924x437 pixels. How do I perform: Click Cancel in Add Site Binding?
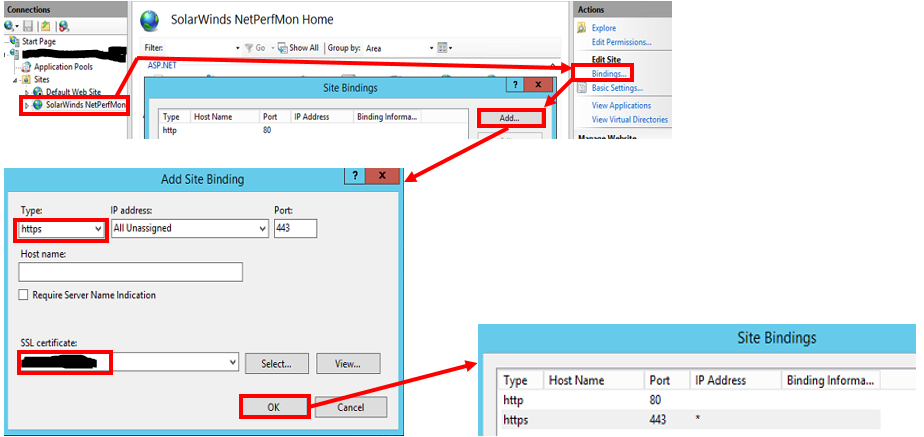click(351, 407)
